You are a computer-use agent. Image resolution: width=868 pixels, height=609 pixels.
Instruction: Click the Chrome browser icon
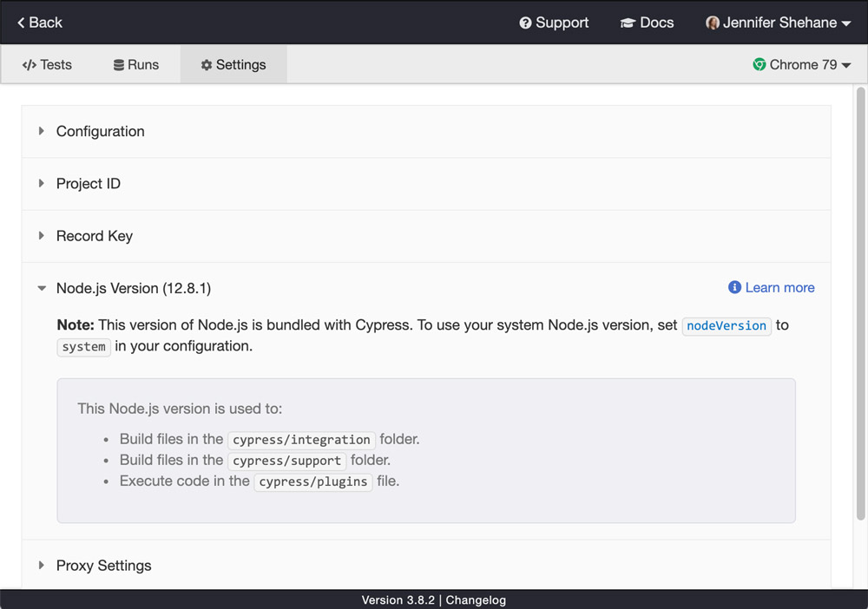click(x=762, y=64)
